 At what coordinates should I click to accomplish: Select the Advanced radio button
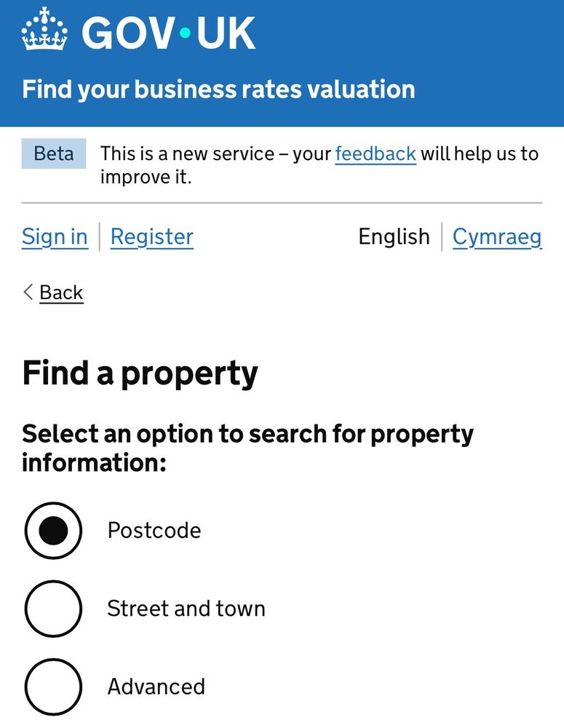pos(53,687)
